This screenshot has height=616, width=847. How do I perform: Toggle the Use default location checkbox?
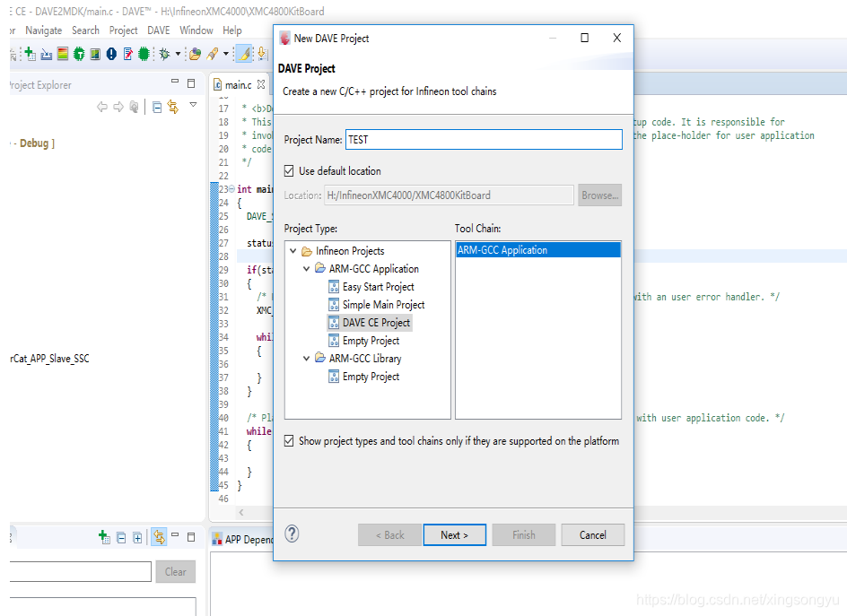coord(289,171)
